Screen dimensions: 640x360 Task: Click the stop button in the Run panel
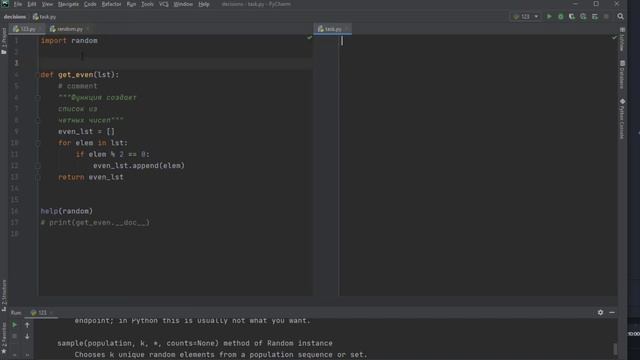tap(14, 336)
